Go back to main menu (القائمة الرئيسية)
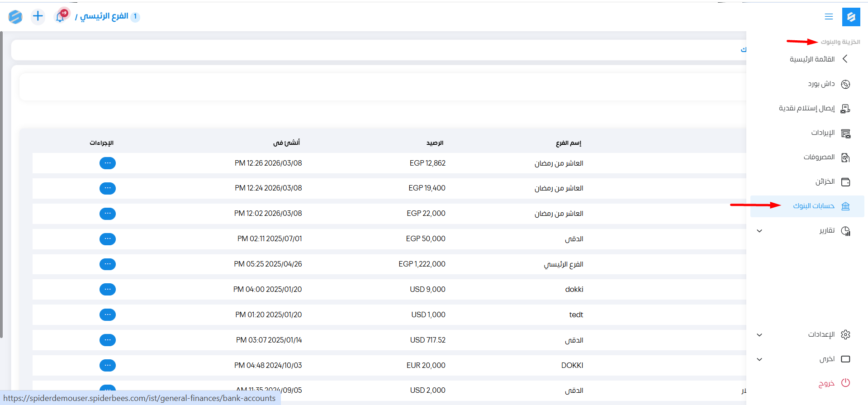This screenshot has width=868, height=405. (x=812, y=59)
